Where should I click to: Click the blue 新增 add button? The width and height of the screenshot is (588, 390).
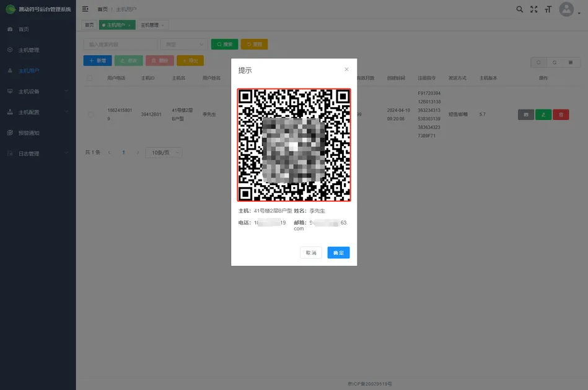point(97,61)
